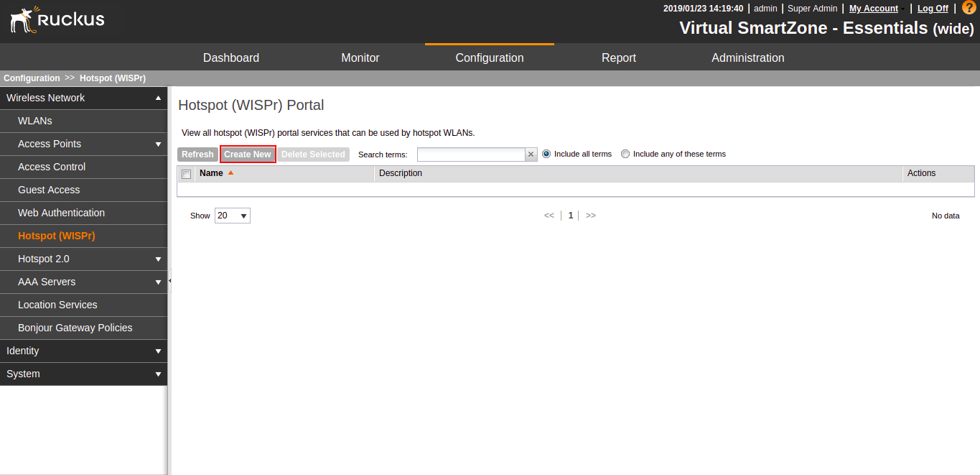This screenshot has width=980, height=475.
Task: Click Create New portal button
Action: 248,155
